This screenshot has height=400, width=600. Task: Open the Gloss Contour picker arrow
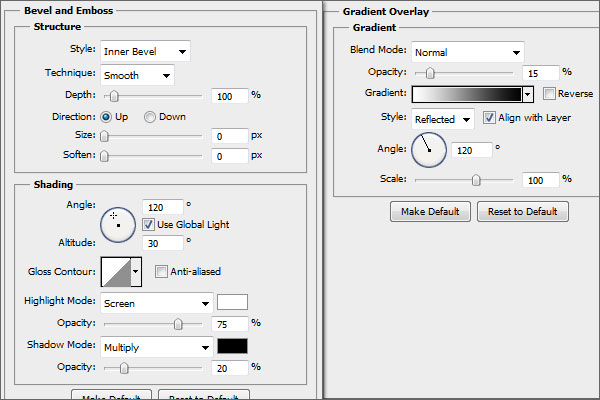tap(136, 270)
